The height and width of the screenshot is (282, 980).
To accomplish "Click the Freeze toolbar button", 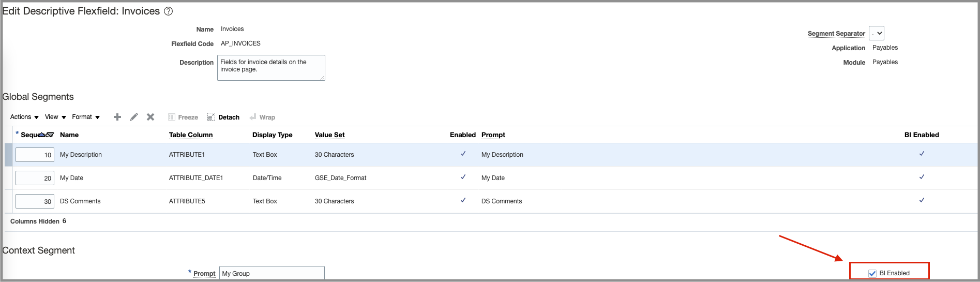I will tap(183, 117).
